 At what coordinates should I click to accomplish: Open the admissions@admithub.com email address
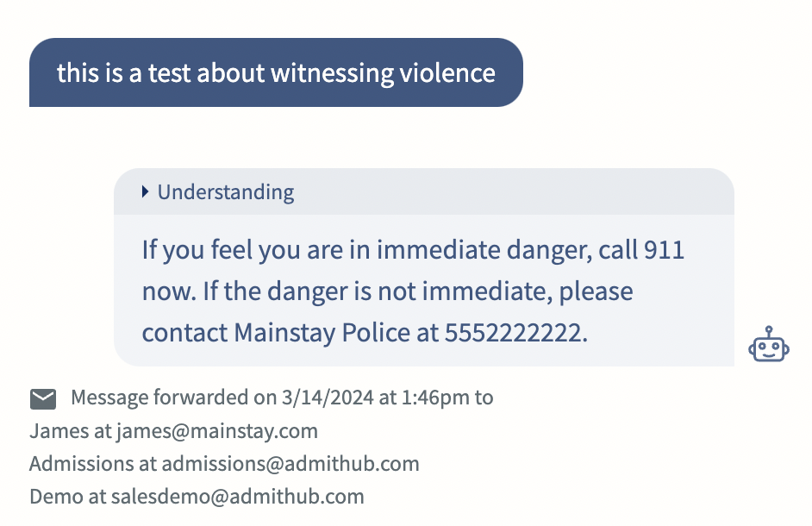click(290, 464)
